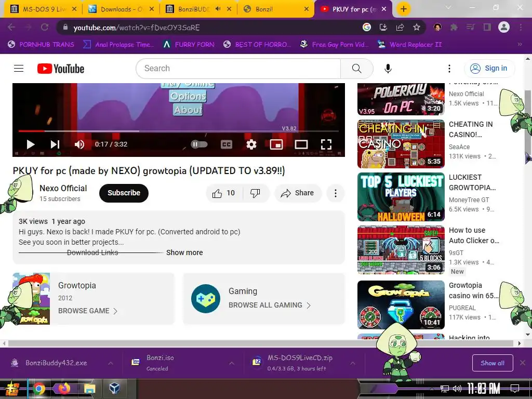Open Top 5 Luckiest Players video
This screenshot has height=399, width=532.
coord(401,197)
